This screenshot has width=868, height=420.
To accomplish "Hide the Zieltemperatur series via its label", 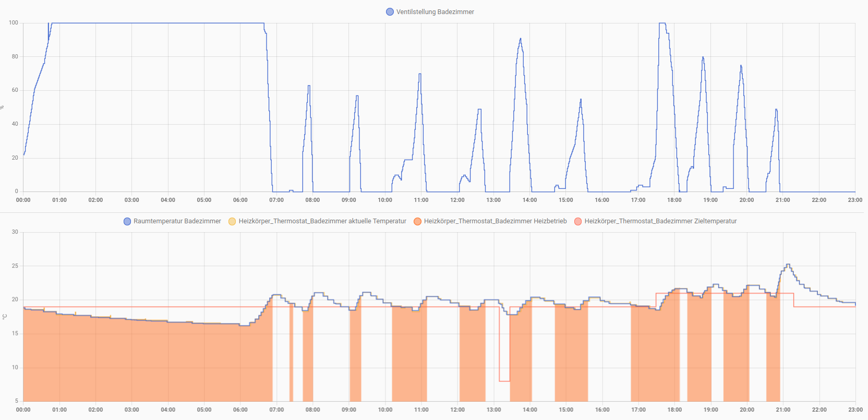I will [660, 221].
